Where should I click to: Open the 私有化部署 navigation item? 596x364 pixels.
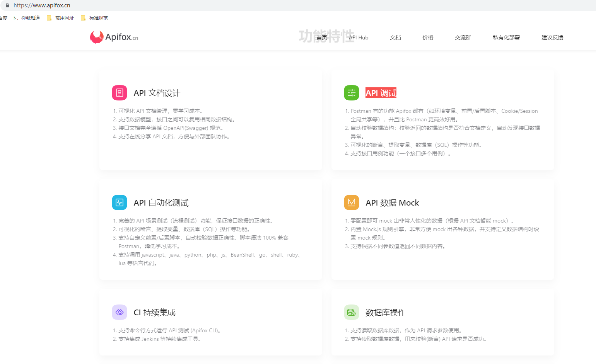click(506, 37)
